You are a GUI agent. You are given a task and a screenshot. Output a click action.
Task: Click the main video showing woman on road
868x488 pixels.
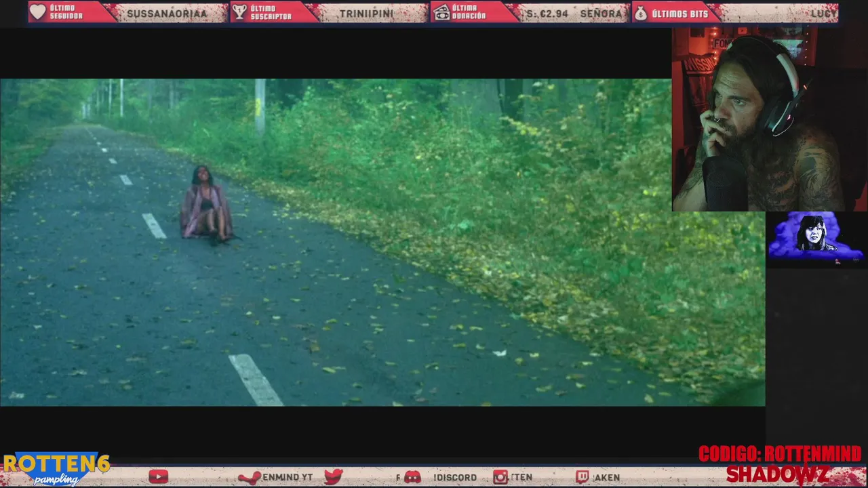pyautogui.click(x=382, y=242)
